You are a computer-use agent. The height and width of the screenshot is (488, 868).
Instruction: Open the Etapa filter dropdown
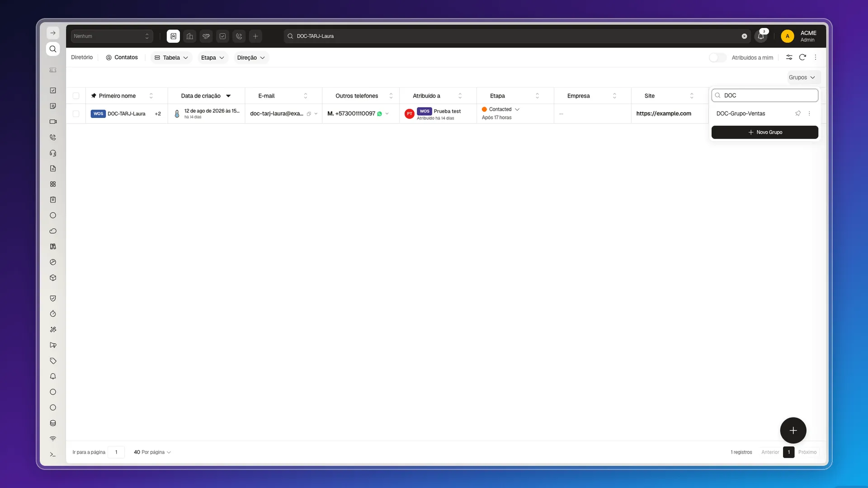tap(212, 57)
